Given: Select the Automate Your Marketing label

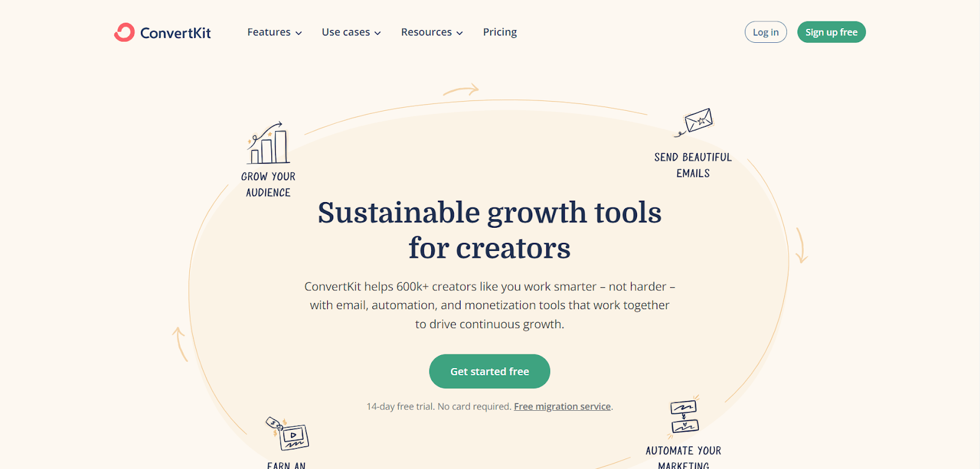Looking at the screenshot, I should coord(684,458).
